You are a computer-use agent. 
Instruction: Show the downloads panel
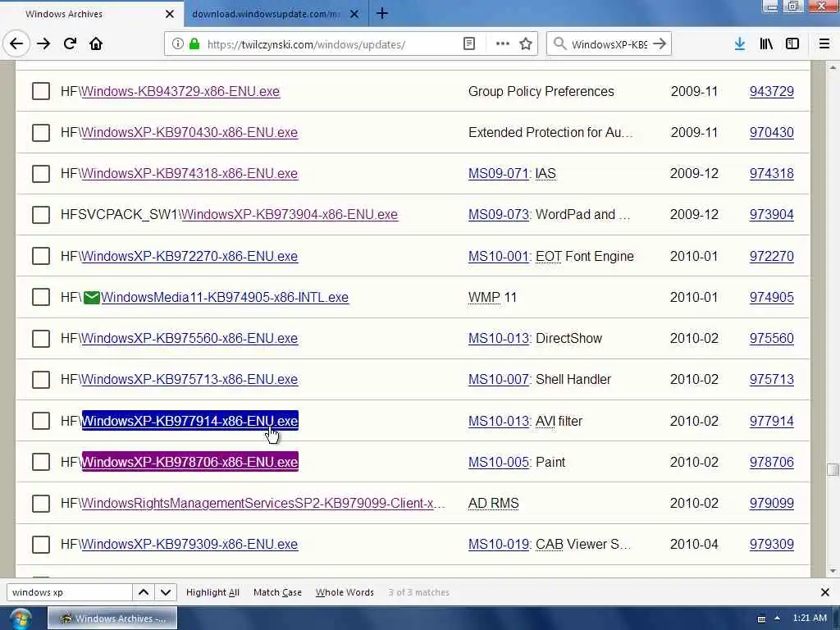click(x=740, y=44)
